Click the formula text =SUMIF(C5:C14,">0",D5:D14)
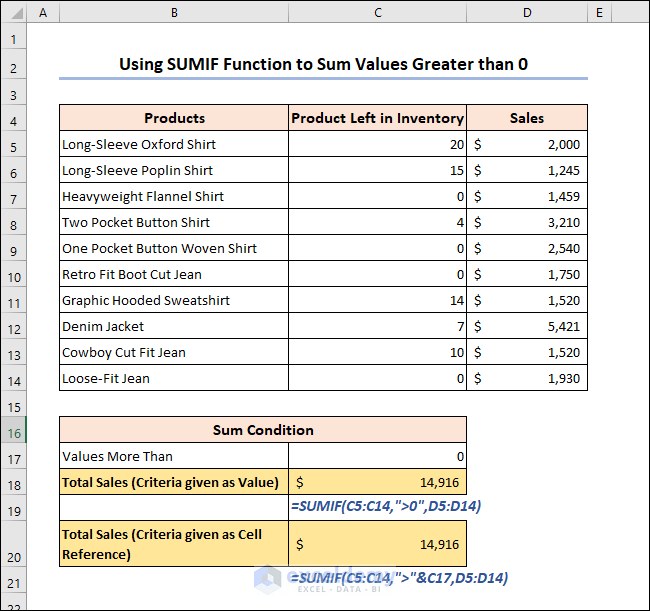650x611 pixels. click(386, 506)
